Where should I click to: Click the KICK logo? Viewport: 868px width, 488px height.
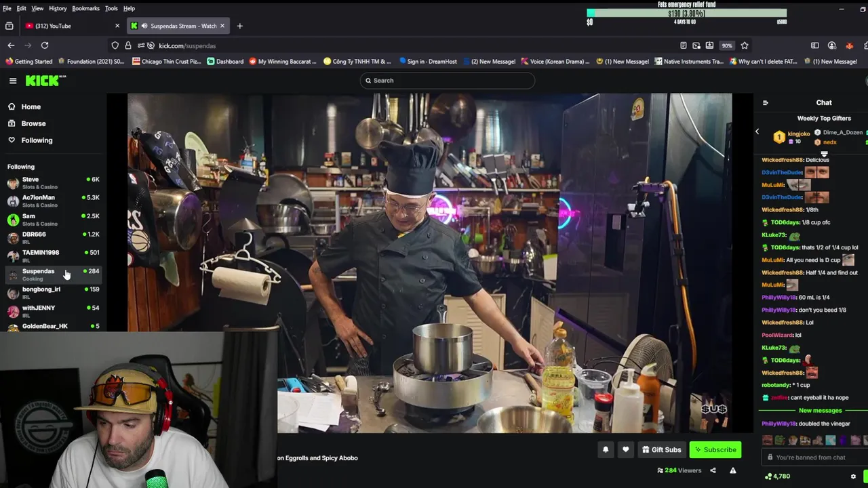[x=45, y=81]
